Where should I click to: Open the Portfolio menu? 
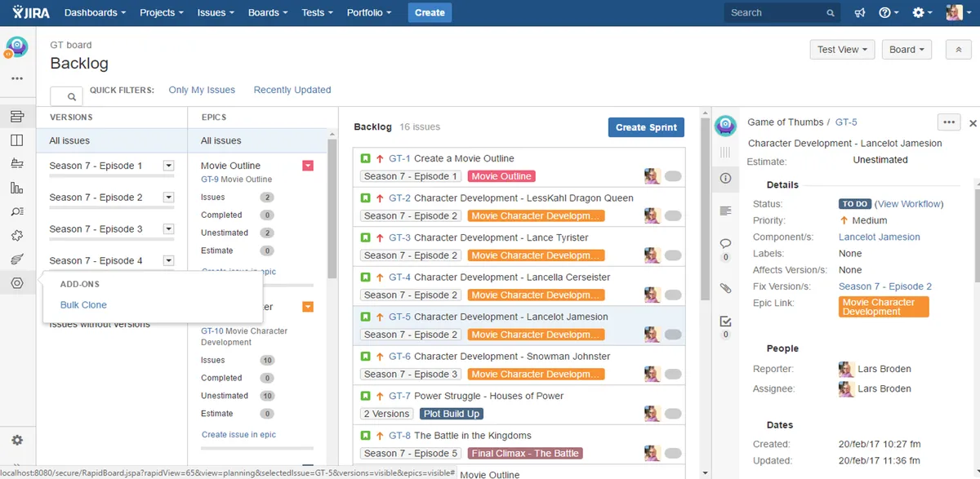pyautogui.click(x=369, y=13)
